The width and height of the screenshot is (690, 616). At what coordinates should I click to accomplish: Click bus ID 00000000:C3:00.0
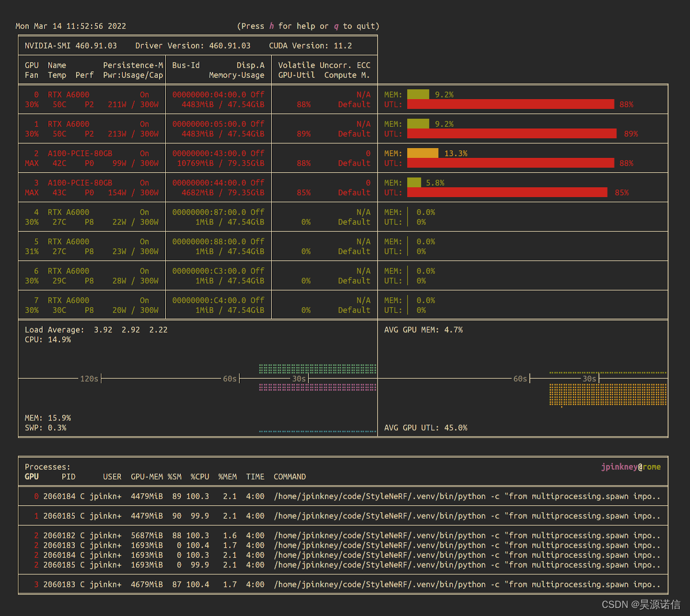[x=209, y=271]
